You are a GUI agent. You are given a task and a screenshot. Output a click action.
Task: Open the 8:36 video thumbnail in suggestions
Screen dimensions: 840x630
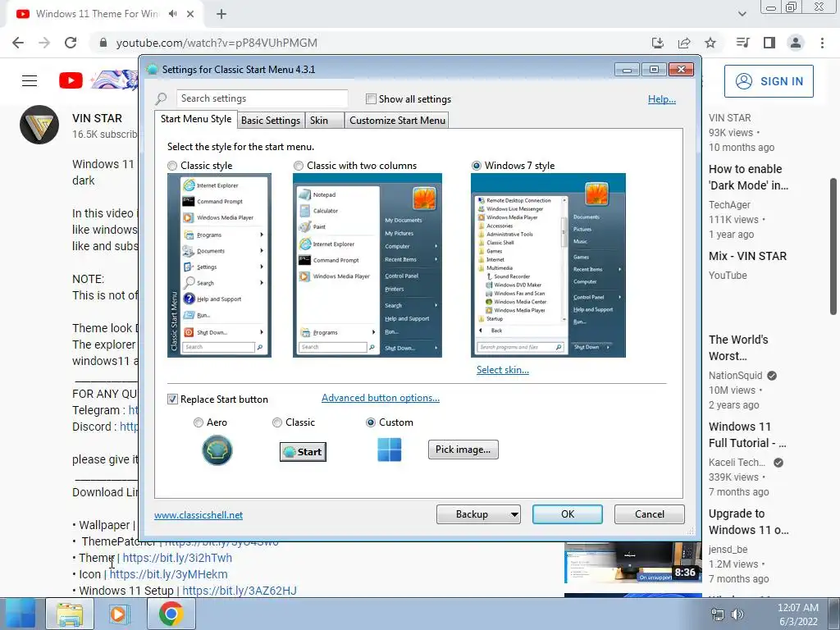tap(632, 563)
